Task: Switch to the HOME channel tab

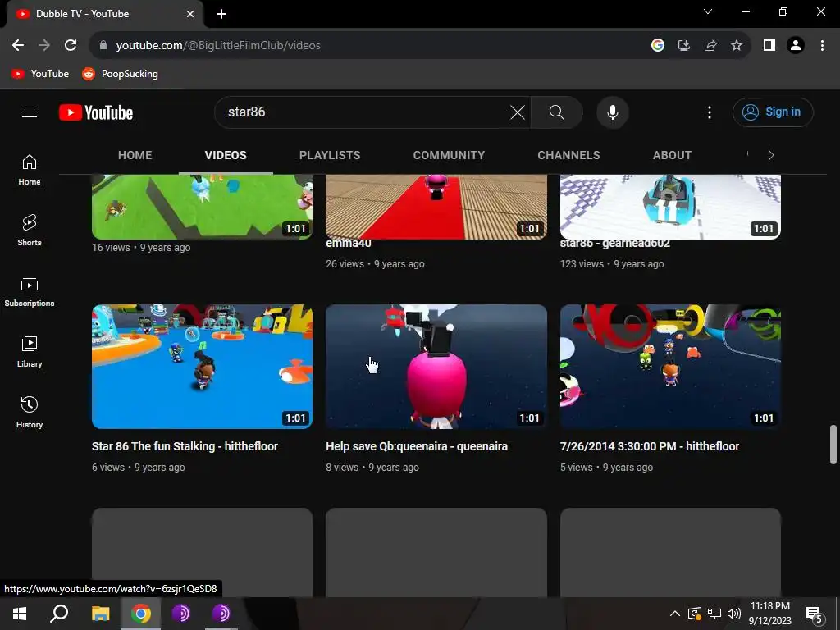Action: tap(135, 155)
